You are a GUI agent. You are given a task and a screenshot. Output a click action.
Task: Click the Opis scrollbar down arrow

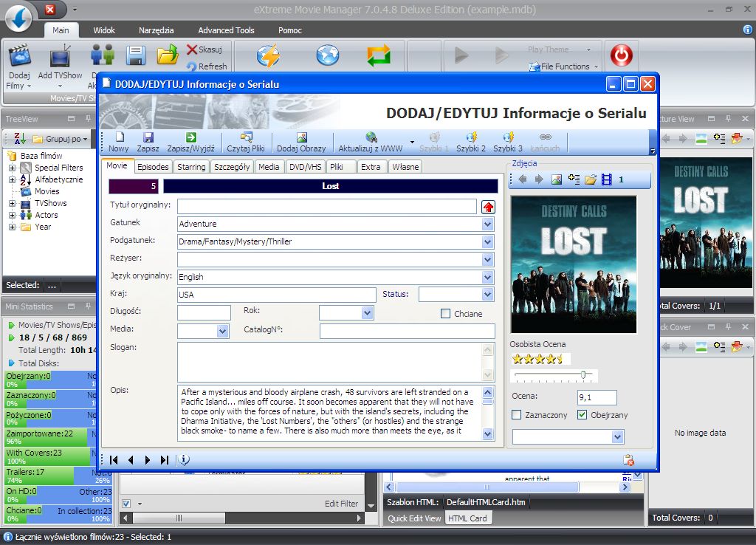[x=487, y=434]
